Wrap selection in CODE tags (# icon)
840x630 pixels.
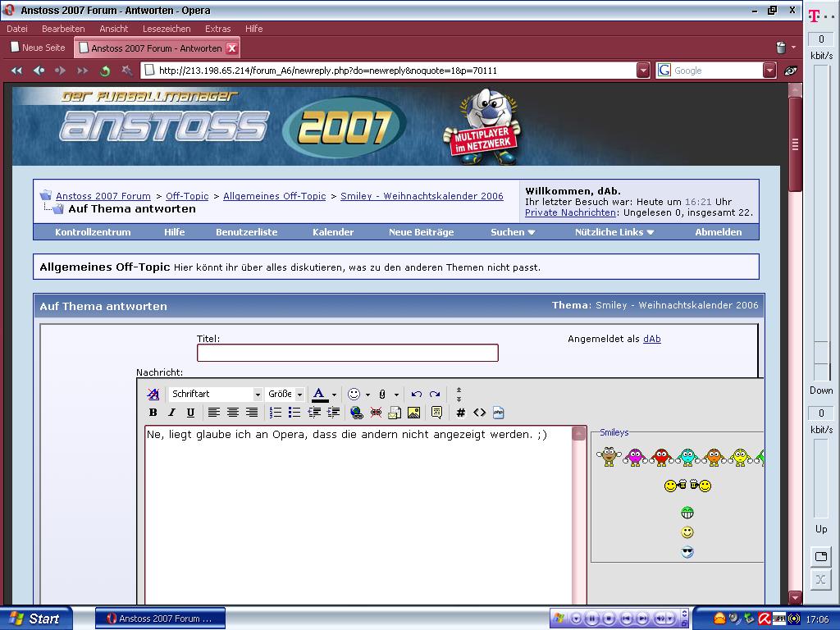(460, 413)
